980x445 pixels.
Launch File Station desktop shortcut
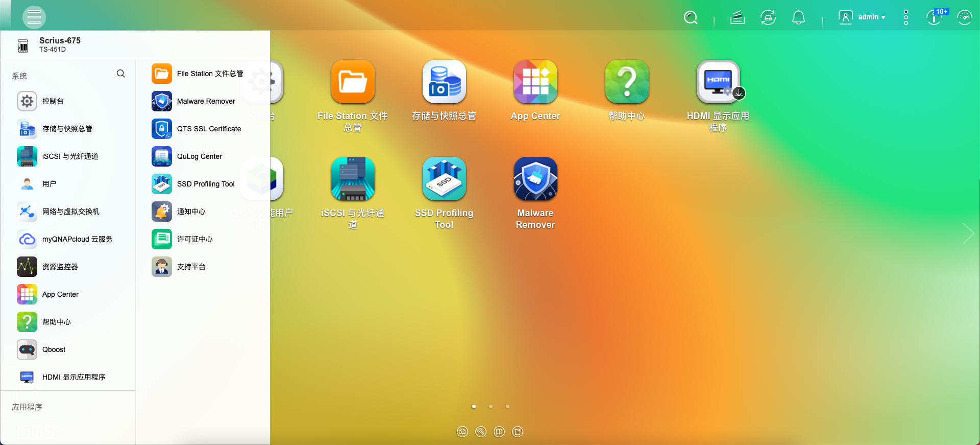coord(353,82)
